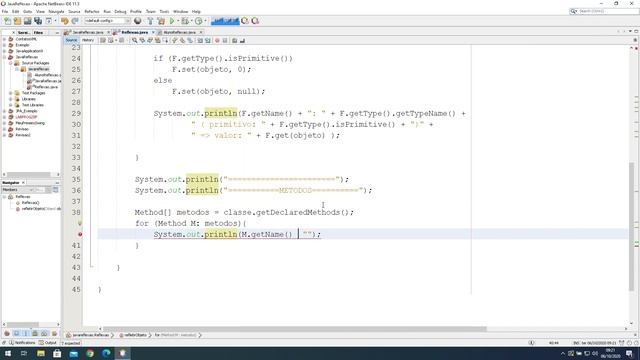
Task: Open the Run Project dropdown arrow
Action: click(x=178, y=21)
